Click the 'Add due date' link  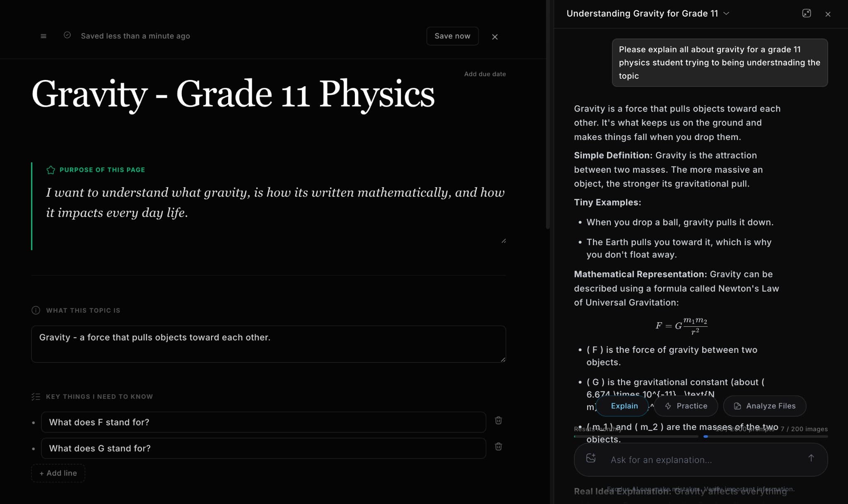coord(485,74)
